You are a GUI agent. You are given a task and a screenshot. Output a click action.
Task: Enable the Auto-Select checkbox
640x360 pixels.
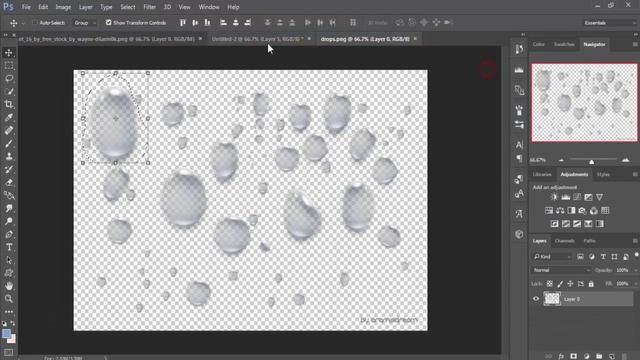point(35,22)
